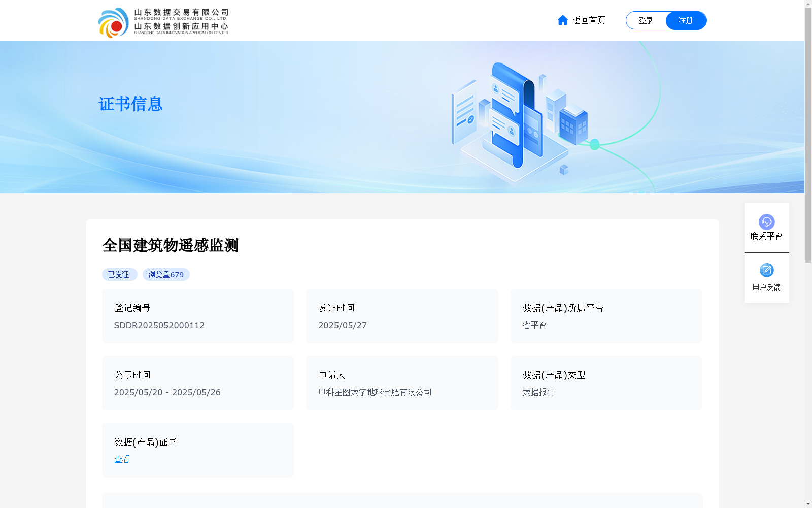Click the 浏览量679 view count tag
This screenshot has height=508, width=812.
(x=166, y=275)
